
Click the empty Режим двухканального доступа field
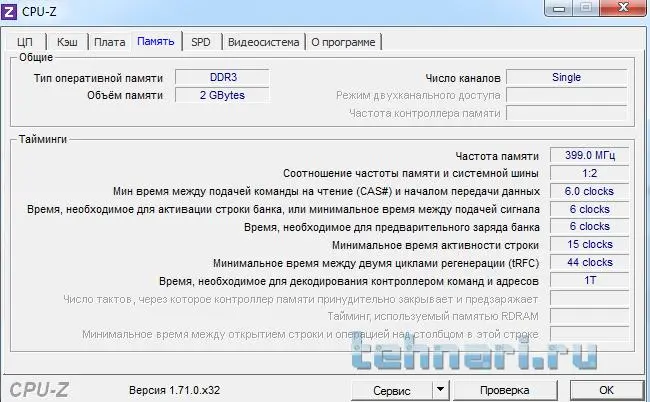[567, 95]
